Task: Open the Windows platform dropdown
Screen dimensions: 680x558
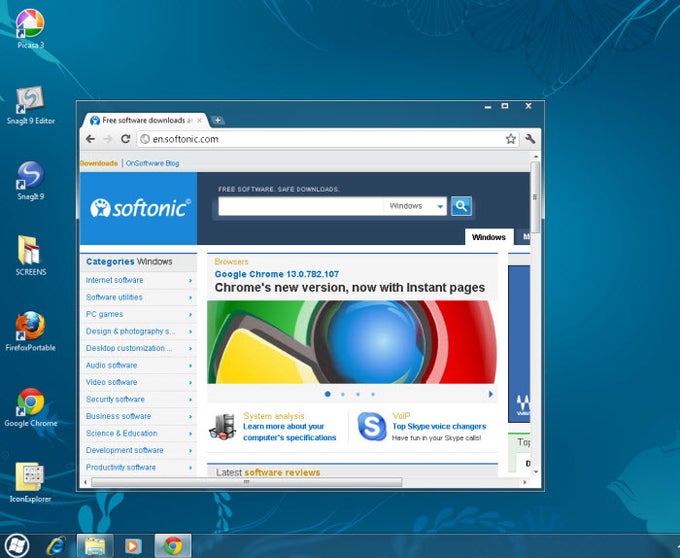Action: pyautogui.click(x=415, y=206)
